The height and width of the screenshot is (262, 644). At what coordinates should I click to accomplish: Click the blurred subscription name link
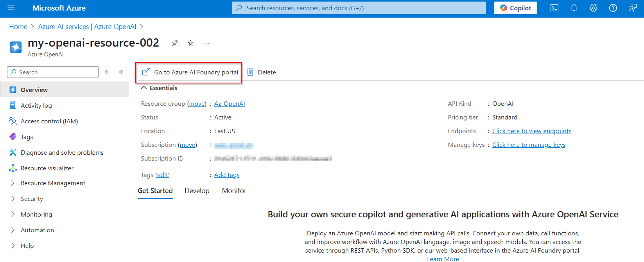[x=234, y=145]
